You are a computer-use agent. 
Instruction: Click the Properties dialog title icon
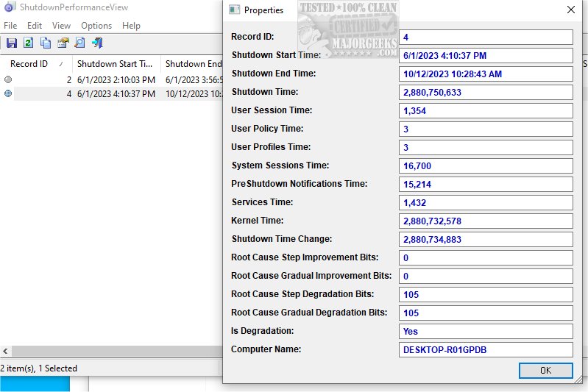coord(234,10)
